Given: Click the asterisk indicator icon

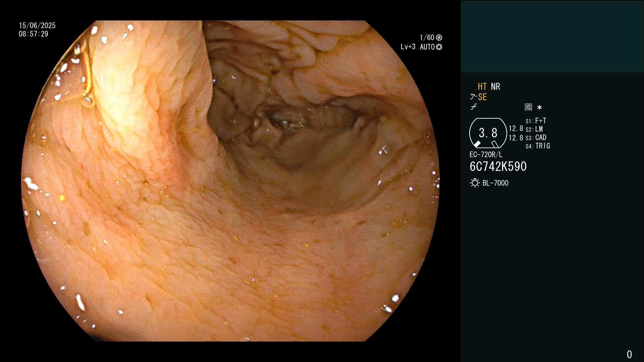Looking at the screenshot, I should coord(539,108).
